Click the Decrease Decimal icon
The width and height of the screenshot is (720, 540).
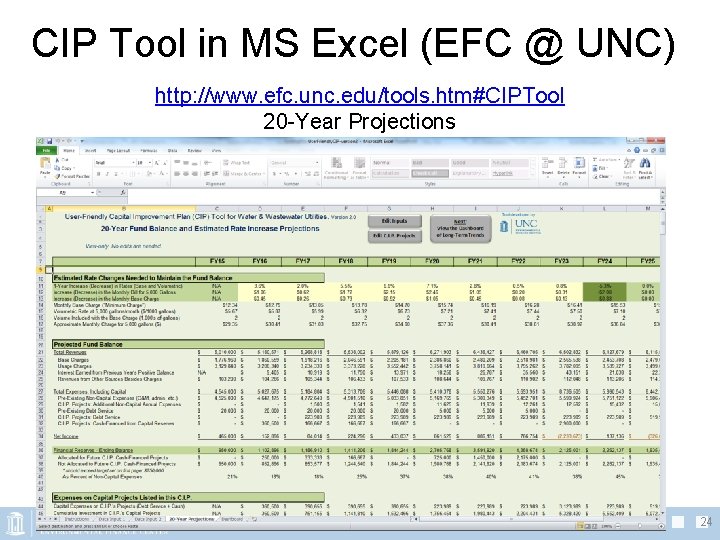point(315,174)
